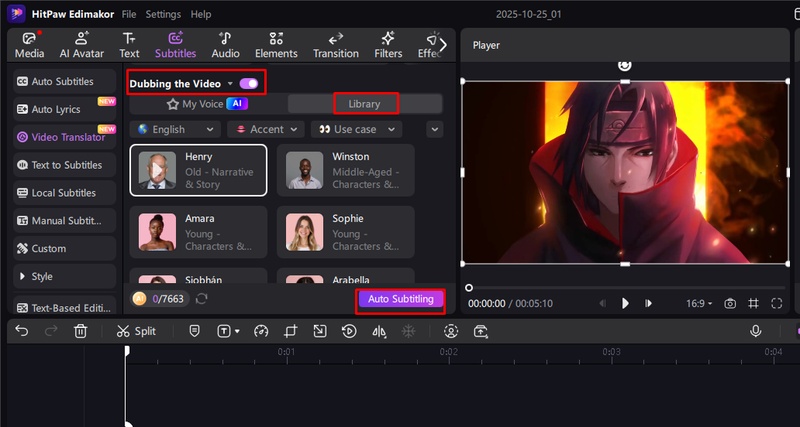This screenshot has width=800, height=427.
Task: Toggle the preview grid overlay
Action: (753, 304)
